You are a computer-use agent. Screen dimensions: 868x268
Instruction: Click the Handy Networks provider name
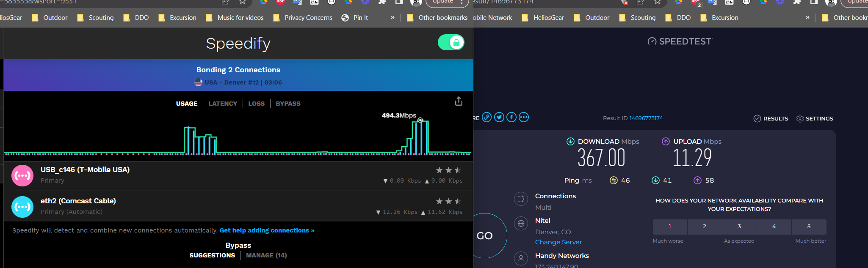562,256
